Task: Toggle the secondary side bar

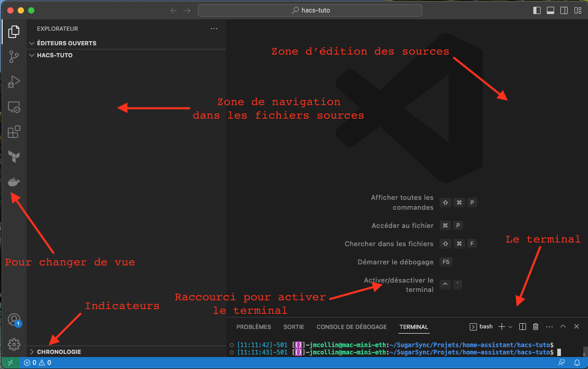Action: coord(564,10)
